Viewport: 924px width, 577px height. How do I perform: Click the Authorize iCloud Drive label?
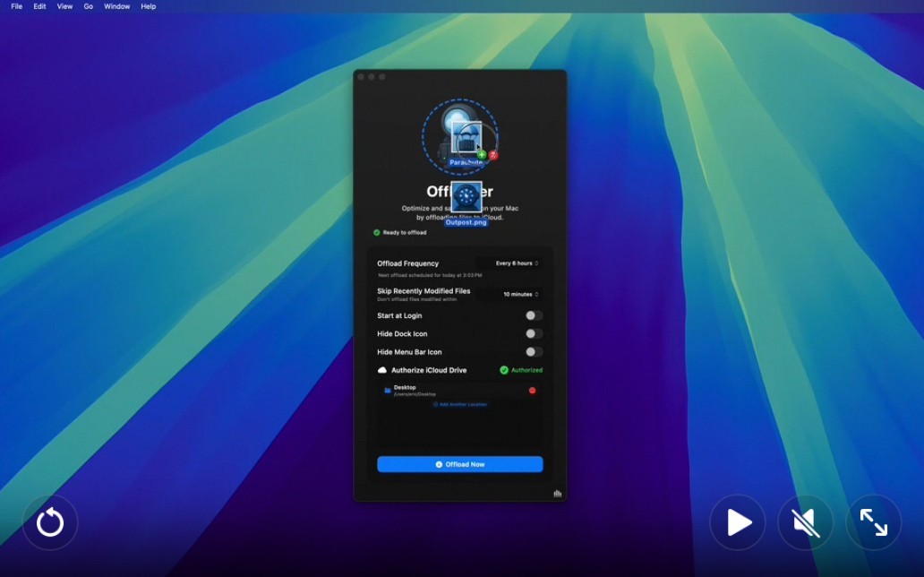429,370
